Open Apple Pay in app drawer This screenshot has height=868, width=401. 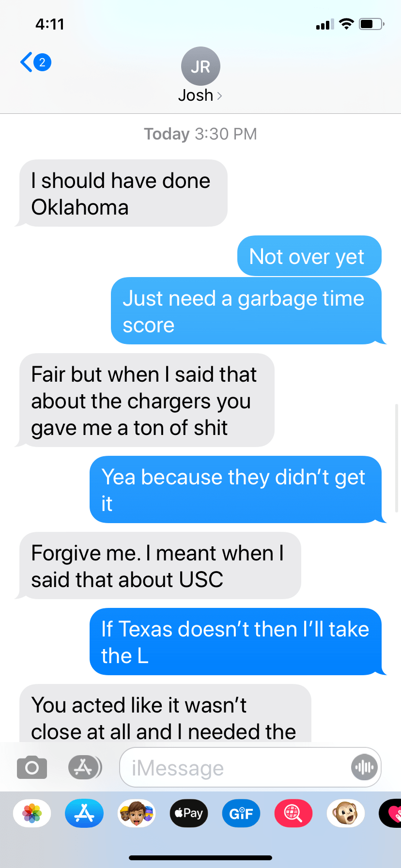[x=189, y=813]
